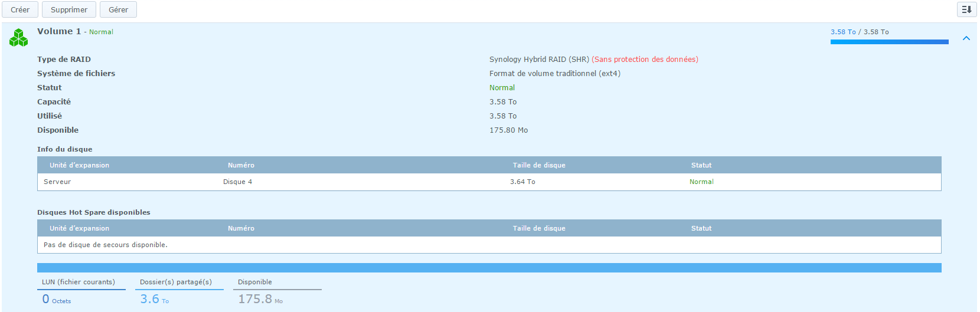Click the Créer button
Screen dimensions: 980x312
(x=20, y=9)
